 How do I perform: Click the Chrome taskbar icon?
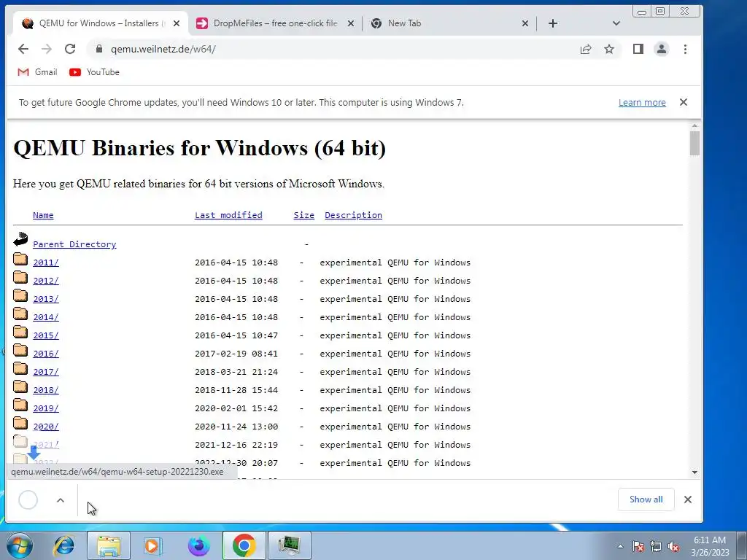click(x=244, y=545)
